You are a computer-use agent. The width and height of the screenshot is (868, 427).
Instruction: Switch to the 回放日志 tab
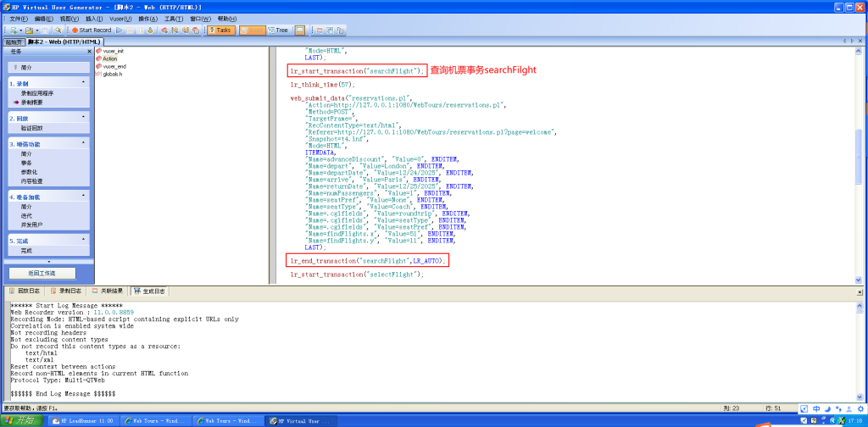coord(26,291)
